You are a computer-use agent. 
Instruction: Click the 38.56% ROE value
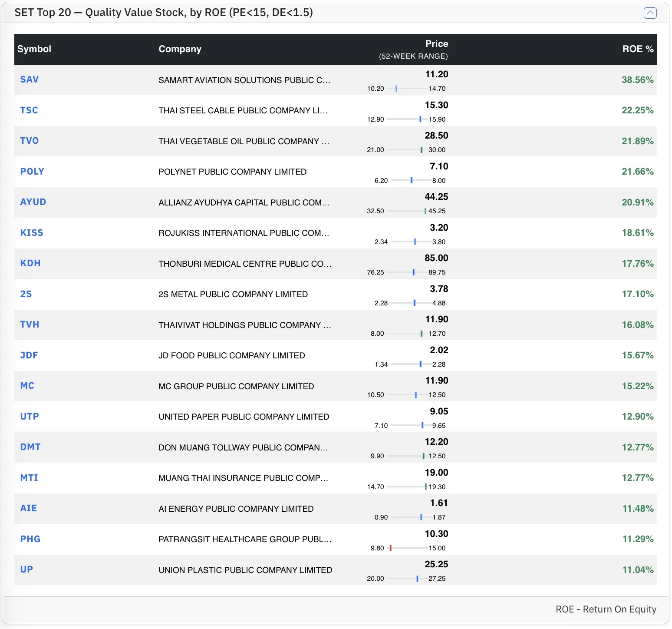coord(637,80)
